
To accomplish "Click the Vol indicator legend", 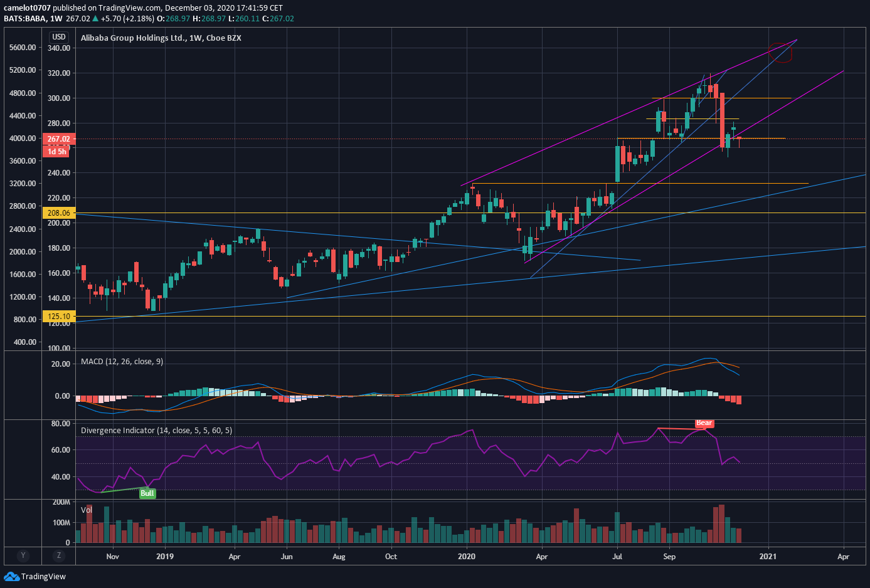I will tap(87, 510).
